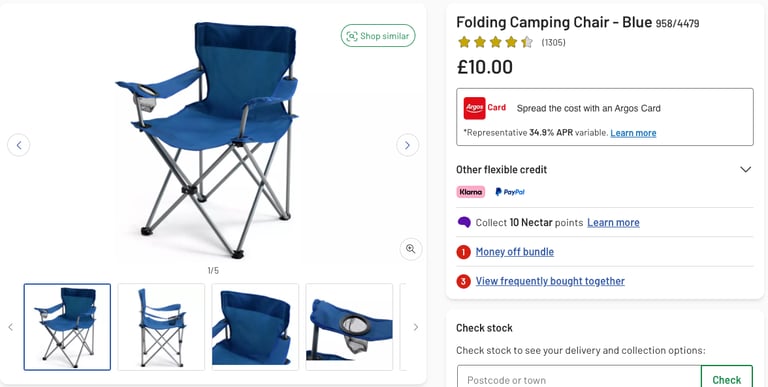Expand the Other flexible credit section

[x=604, y=169]
